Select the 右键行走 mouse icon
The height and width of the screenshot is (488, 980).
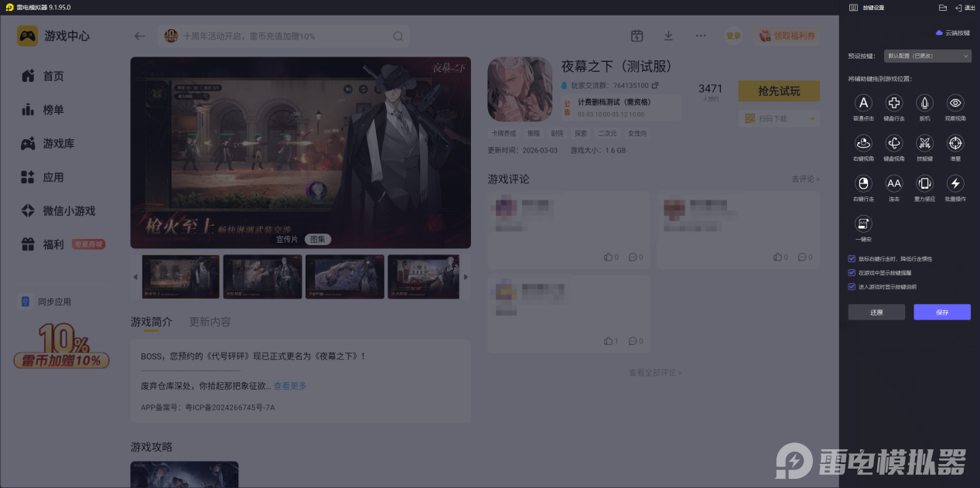(863, 183)
